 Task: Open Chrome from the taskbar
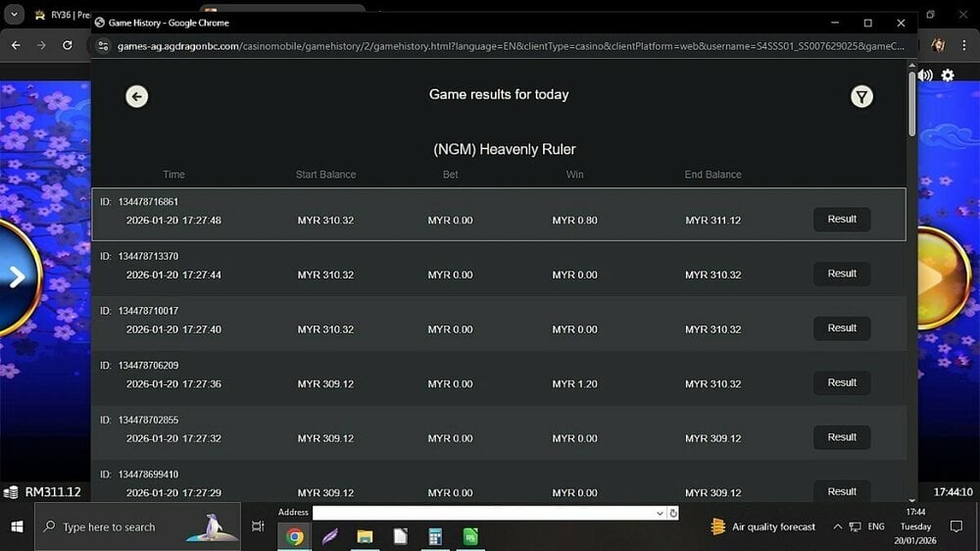click(294, 536)
